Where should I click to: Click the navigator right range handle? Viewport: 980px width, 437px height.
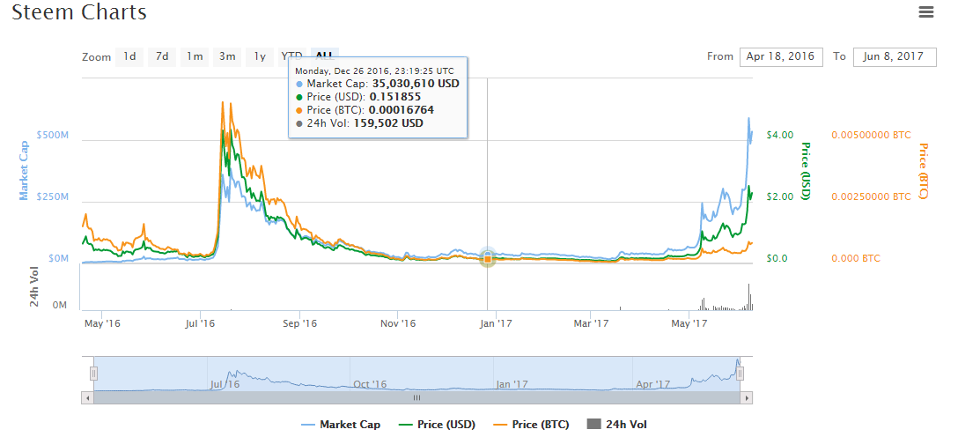740,374
